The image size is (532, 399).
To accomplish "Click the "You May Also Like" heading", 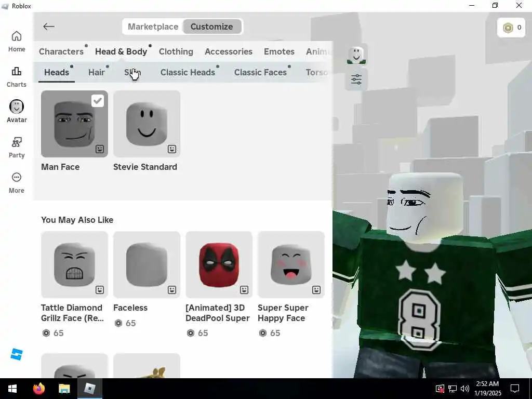I will pyautogui.click(x=77, y=220).
